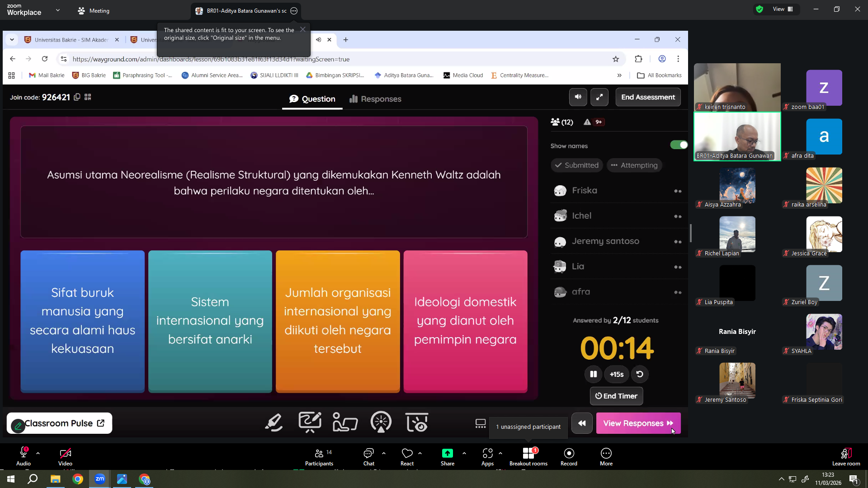Toggle the Submitted filter chip

577,165
